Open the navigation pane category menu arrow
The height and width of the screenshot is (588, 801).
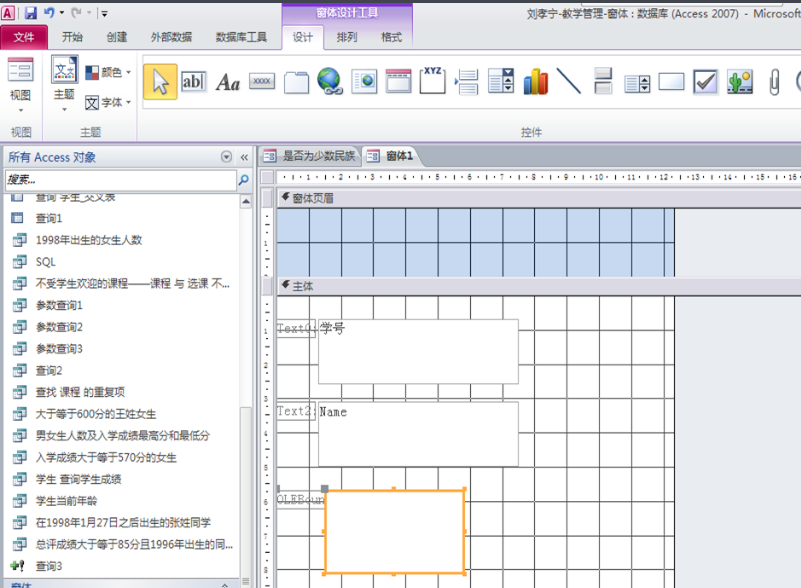point(226,157)
